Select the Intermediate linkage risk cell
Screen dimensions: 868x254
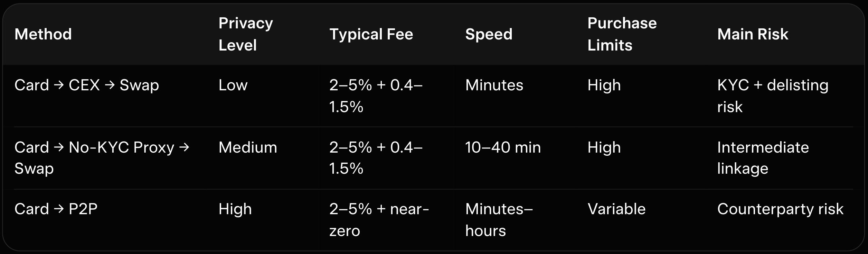coord(763,158)
